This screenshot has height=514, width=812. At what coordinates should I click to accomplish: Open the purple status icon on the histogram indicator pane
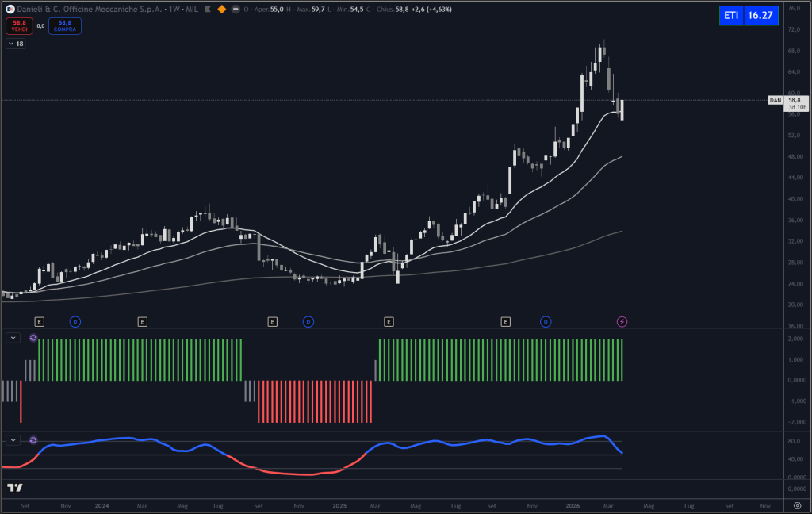[33, 337]
